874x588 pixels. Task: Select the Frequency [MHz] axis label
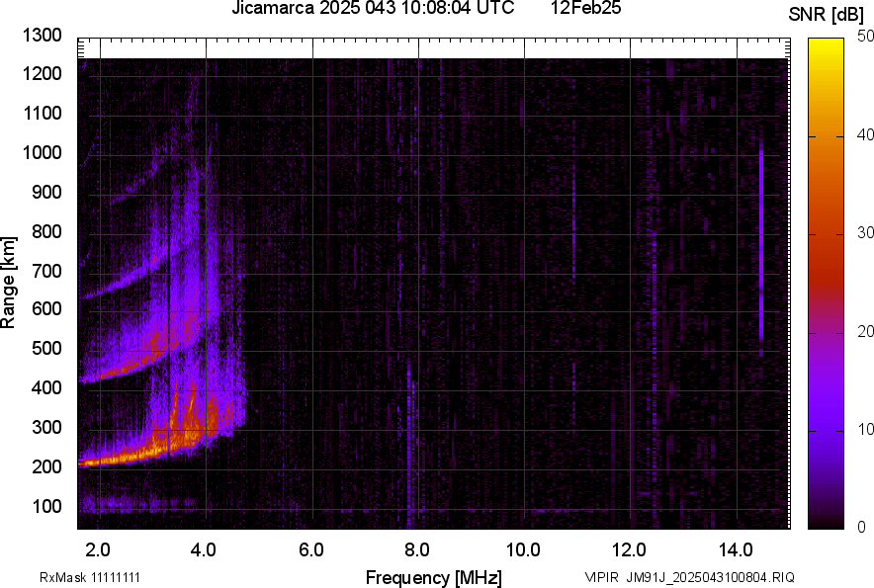(x=433, y=577)
